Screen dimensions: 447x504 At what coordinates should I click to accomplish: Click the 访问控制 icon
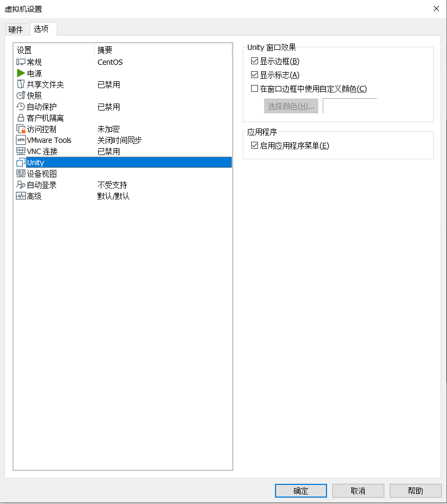(21, 129)
